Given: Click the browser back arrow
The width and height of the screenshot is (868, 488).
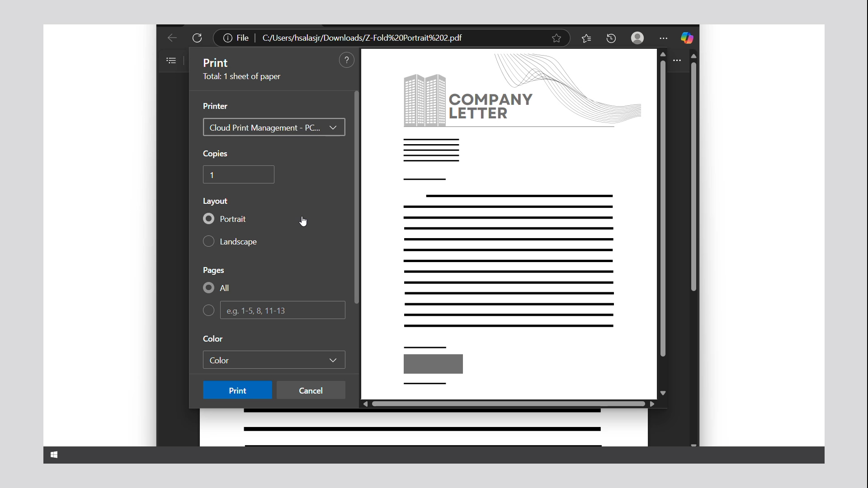Looking at the screenshot, I should [x=172, y=38].
